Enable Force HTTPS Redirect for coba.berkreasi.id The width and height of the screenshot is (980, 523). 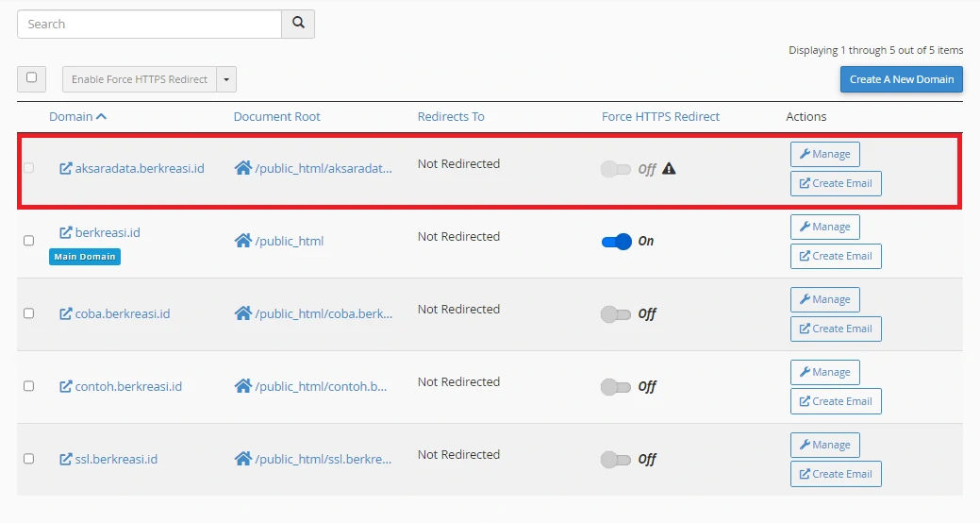tap(616, 314)
